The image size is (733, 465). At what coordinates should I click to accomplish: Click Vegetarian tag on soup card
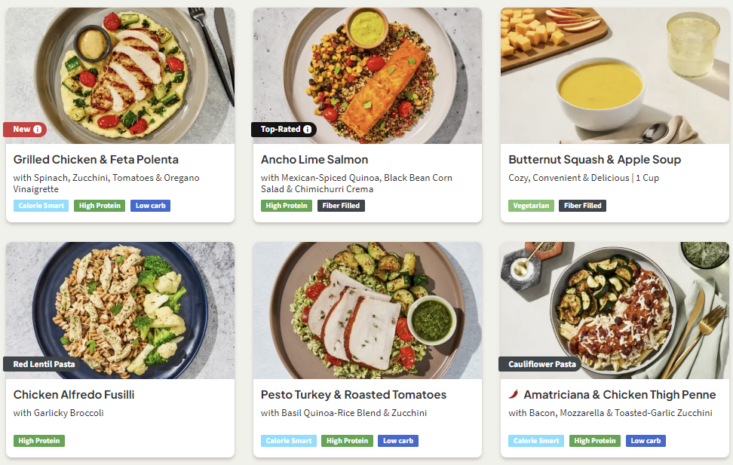pyautogui.click(x=530, y=206)
